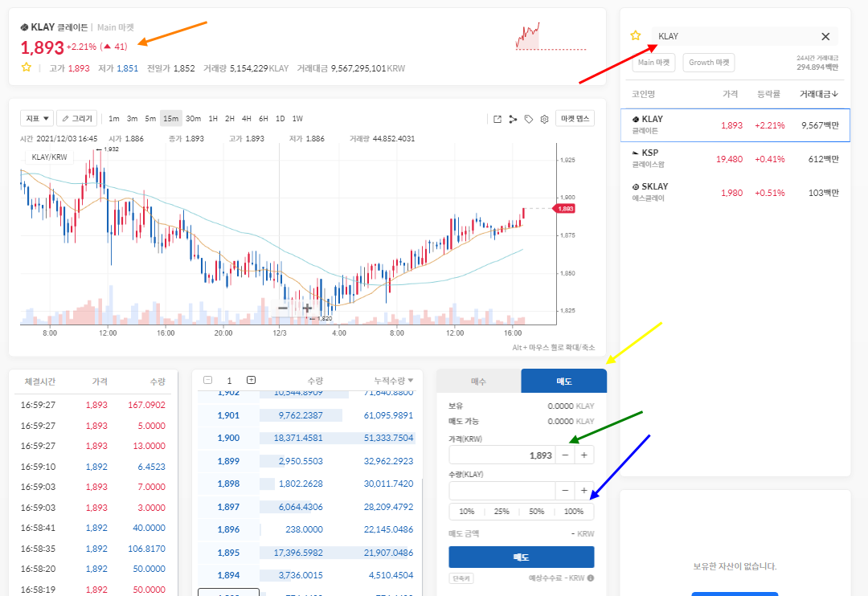Open chart settings gear icon
The image size is (868, 596).
(545, 119)
